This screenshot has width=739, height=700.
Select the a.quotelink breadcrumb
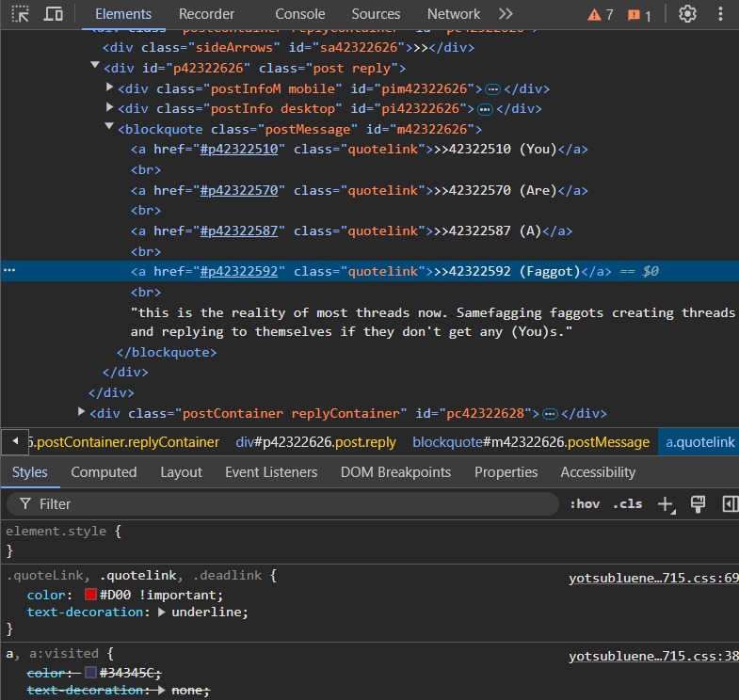coord(699,442)
